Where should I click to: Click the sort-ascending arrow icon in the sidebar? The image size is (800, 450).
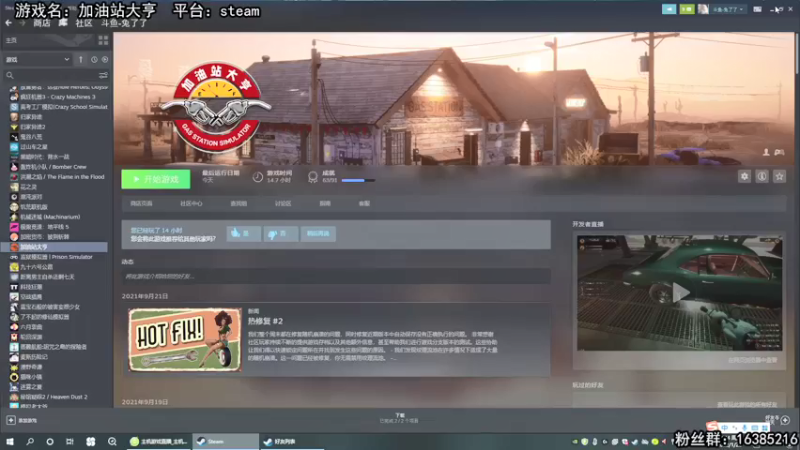(x=81, y=60)
